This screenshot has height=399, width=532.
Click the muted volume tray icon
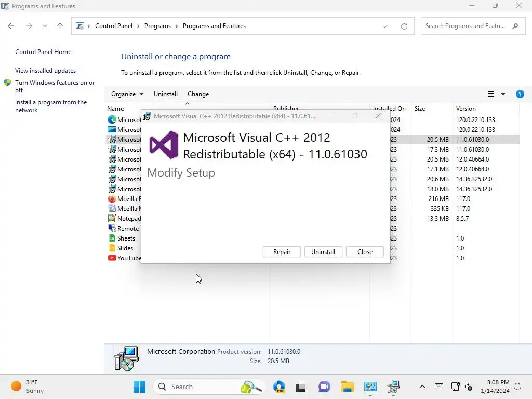pyautogui.click(x=469, y=387)
